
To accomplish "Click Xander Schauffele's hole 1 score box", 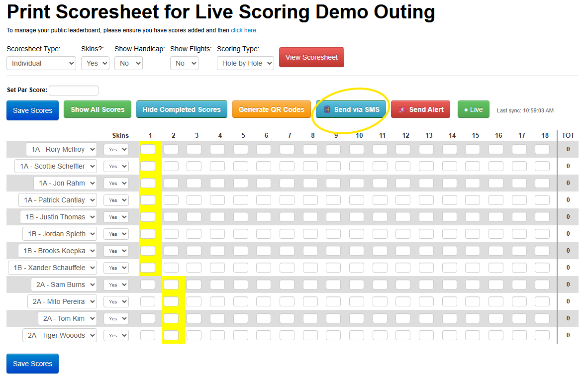I will coord(148,268).
